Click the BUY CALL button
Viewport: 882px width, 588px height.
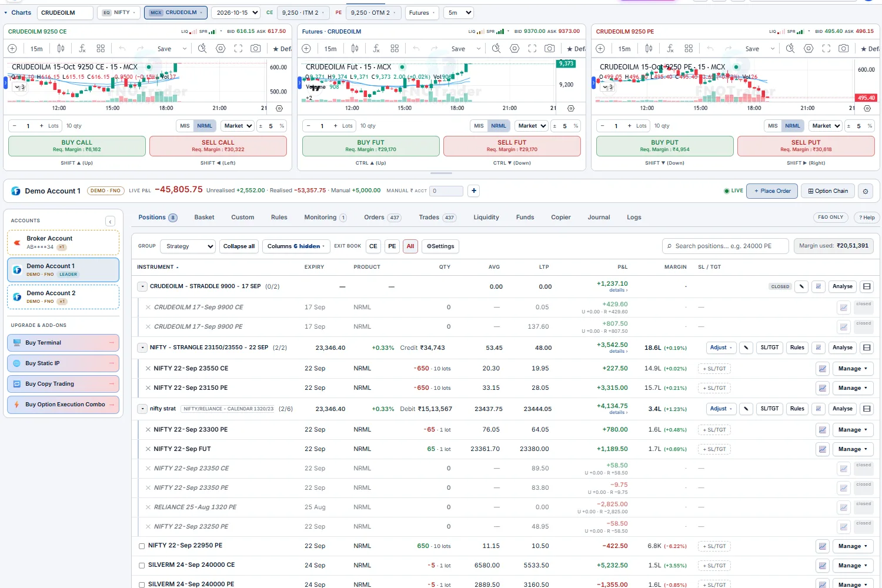click(77, 146)
